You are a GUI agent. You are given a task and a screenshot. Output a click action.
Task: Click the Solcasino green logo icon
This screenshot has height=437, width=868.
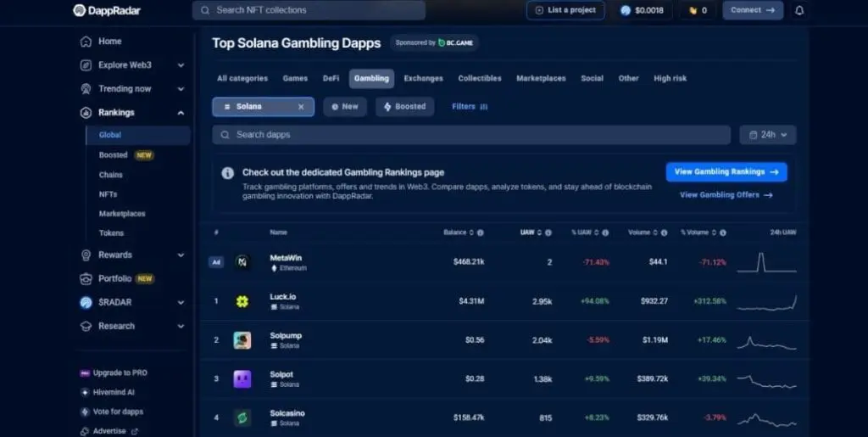coord(242,418)
